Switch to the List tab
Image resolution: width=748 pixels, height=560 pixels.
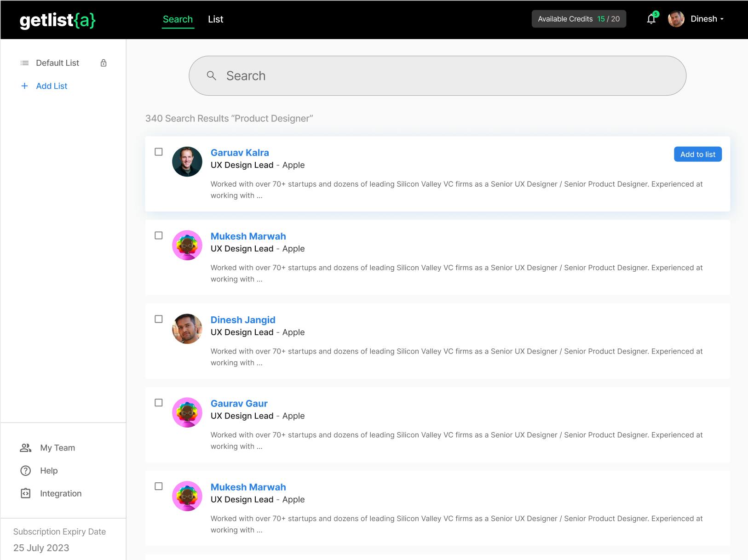(215, 19)
